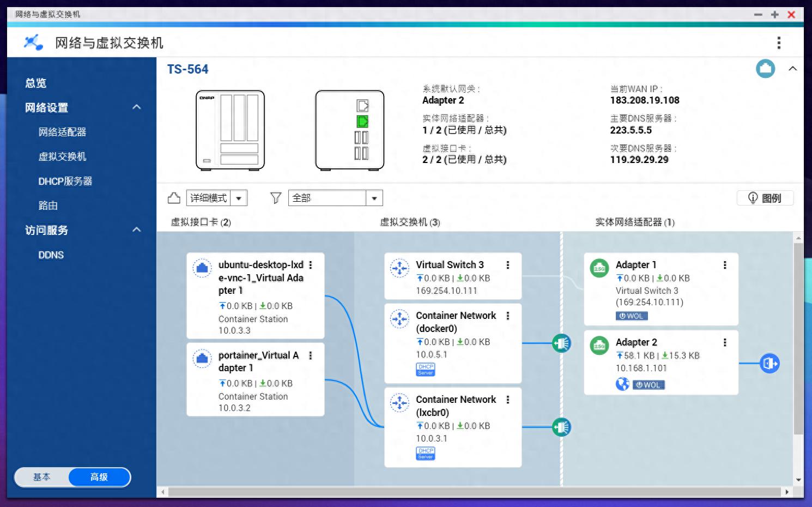Click the network app logo beside the window title
The height and width of the screenshot is (507, 812).
click(x=33, y=42)
